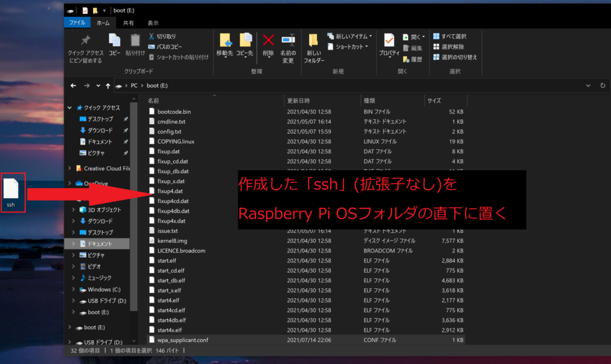This screenshot has height=364, width=611.
Task: Click Invert selection (選択の切り替え)
Action: tap(455, 57)
